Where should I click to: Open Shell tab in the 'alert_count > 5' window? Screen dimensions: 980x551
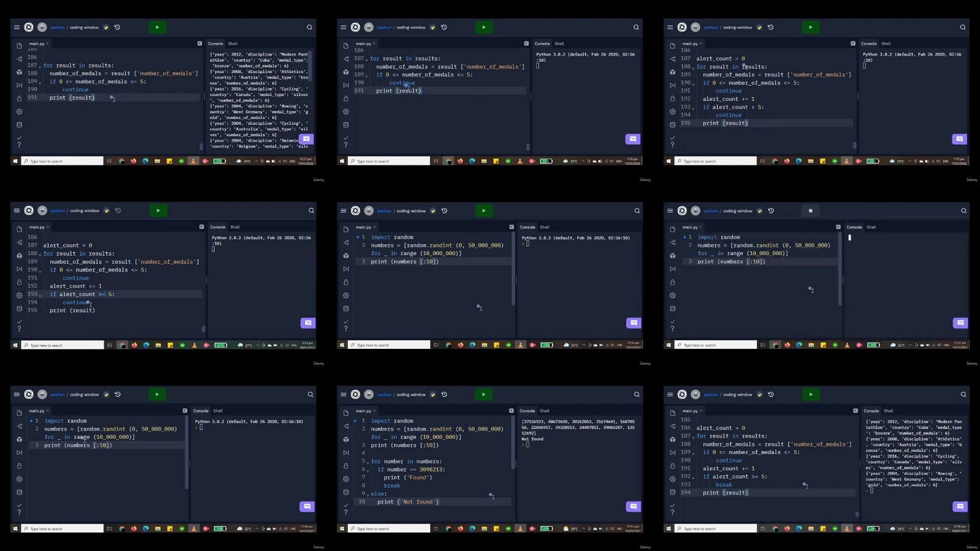click(x=886, y=44)
